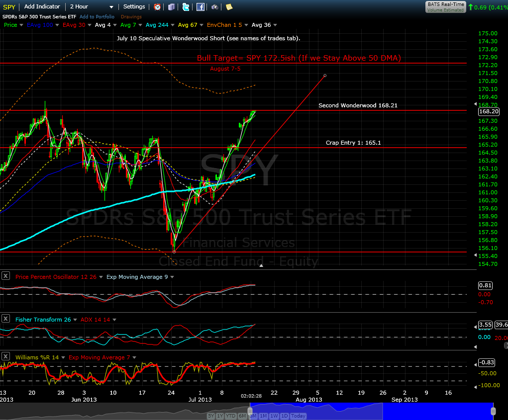The image size is (508, 420).
Task: Select the 1Y range button
Action: click(220, 416)
